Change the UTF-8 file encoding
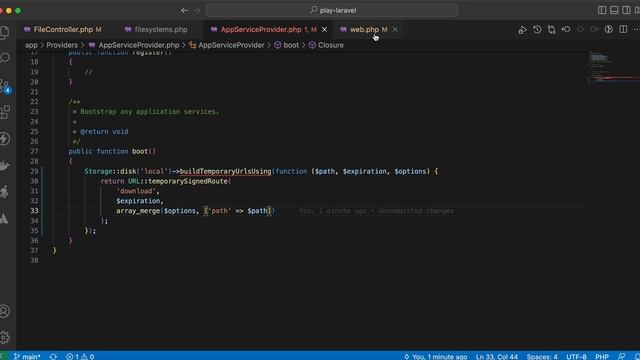 point(576,356)
